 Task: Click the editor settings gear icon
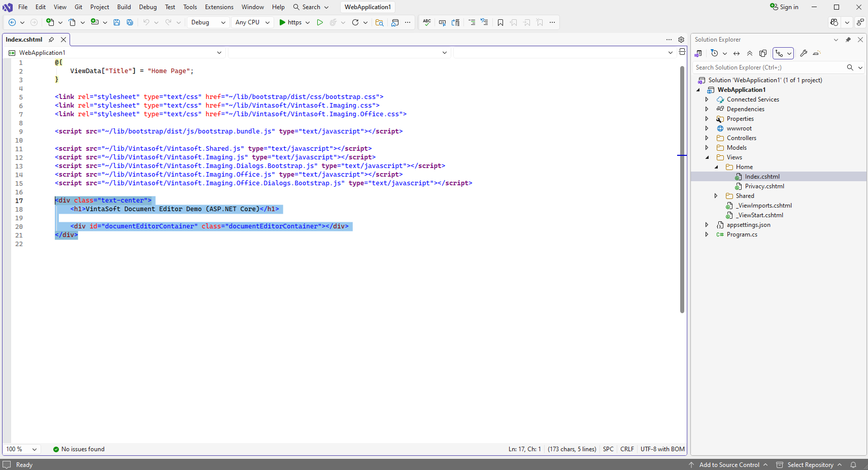pos(681,40)
